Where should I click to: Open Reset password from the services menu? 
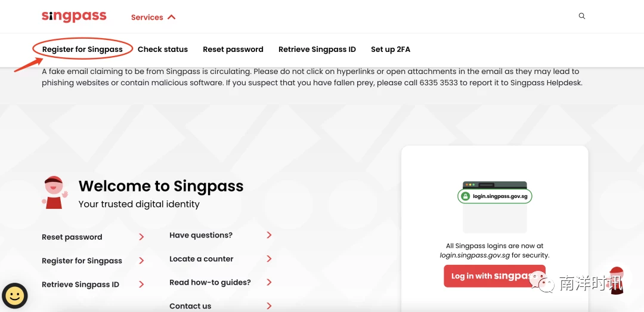tap(233, 50)
